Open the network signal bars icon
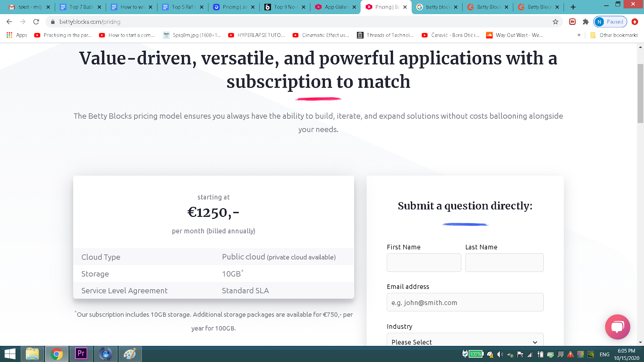Screen dimensions: 644x362 click(x=530, y=354)
